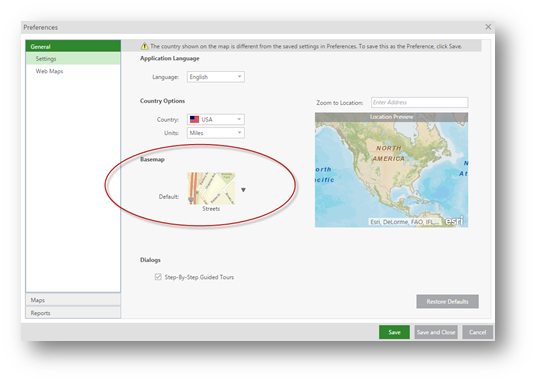Expand the Units dropdown showing Miles
537x383 pixels.
pyautogui.click(x=216, y=133)
